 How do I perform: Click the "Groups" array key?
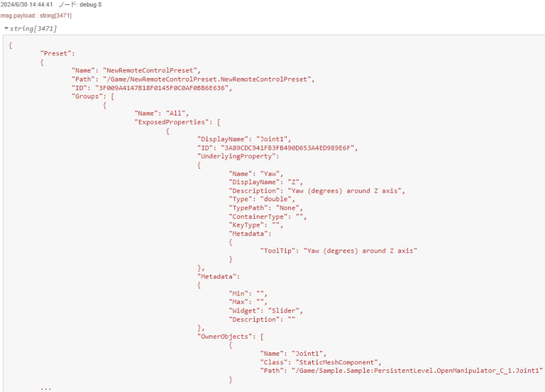coord(87,98)
